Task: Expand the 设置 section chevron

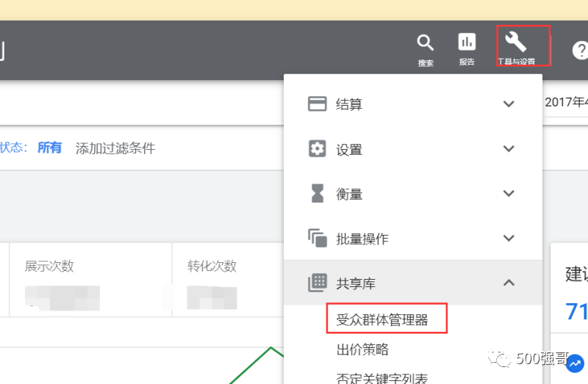Action: click(x=509, y=149)
